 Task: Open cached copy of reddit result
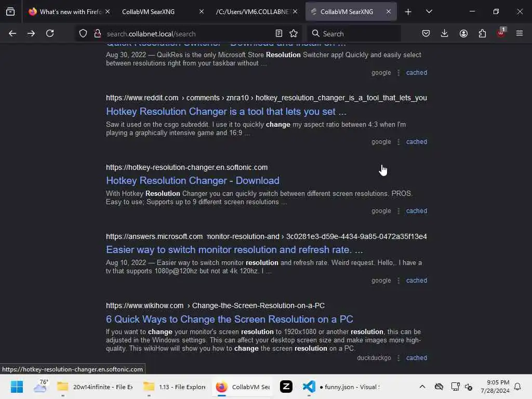click(x=417, y=142)
